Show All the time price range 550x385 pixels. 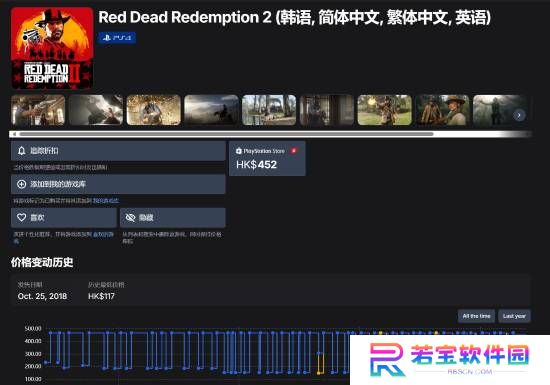(x=476, y=316)
